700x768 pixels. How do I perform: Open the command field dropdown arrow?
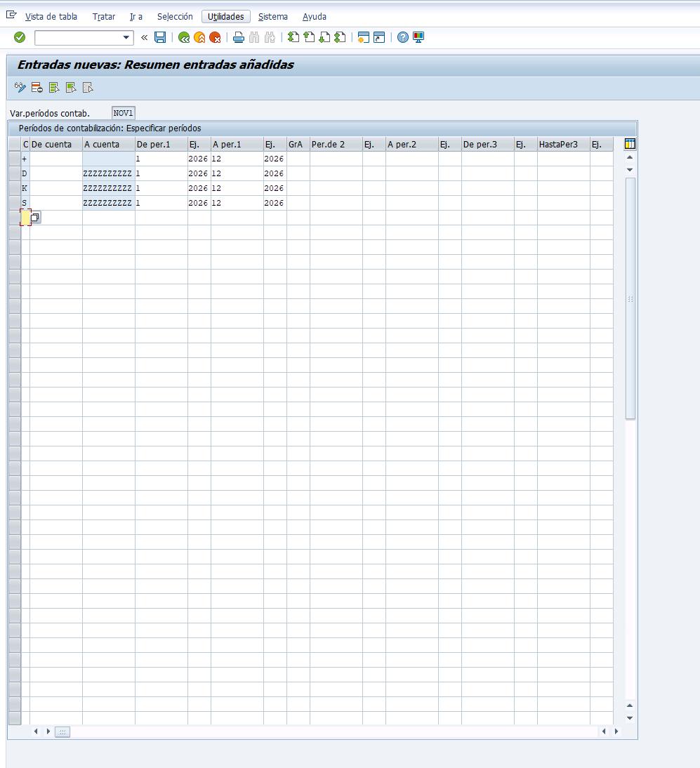[x=126, y=37]
